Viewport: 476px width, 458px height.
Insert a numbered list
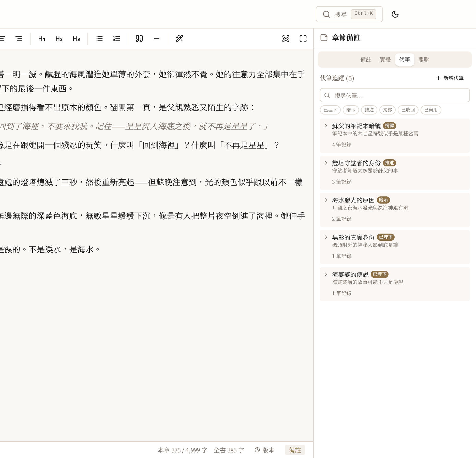(116, 39)
